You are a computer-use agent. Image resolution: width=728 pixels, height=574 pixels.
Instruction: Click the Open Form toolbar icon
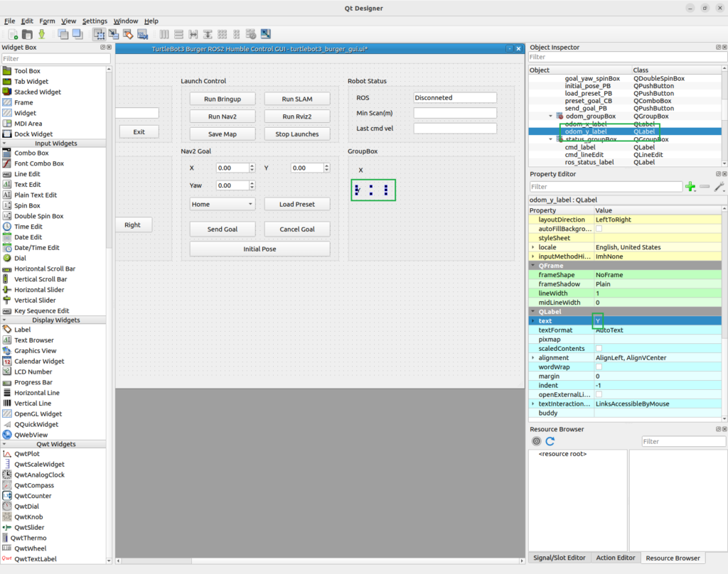tap(28, 34)
